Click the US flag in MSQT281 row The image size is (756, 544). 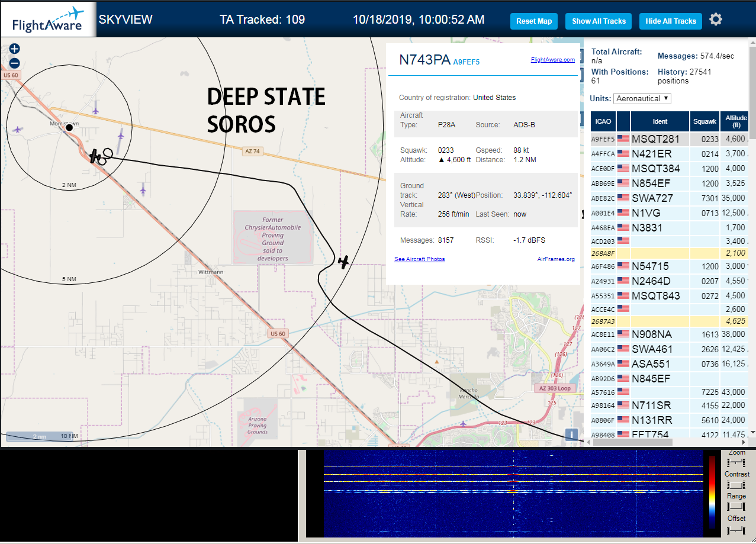pos(623,139)
